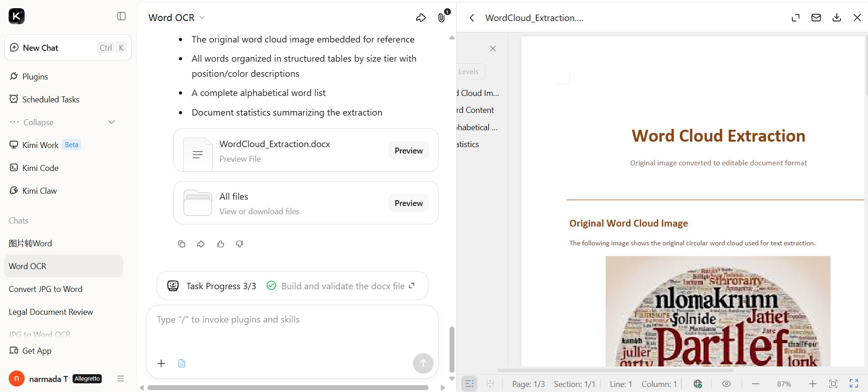Screen dimensions: 868x392
Task: Click the Kimi logo icon
Action: tap(17, 16)
